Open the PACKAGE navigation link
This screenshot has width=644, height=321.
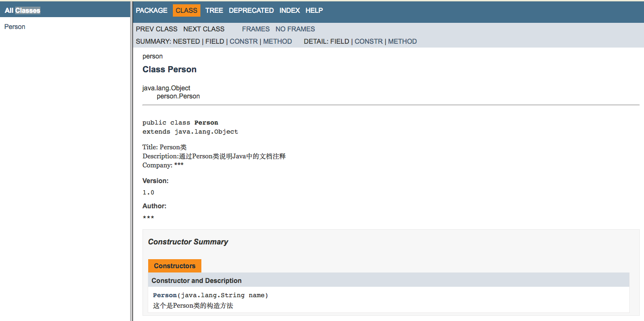coord(152,10)
